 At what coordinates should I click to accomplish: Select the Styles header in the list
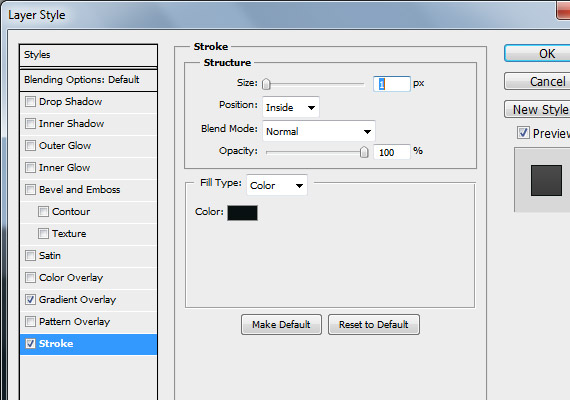click(x=89, y=55)
